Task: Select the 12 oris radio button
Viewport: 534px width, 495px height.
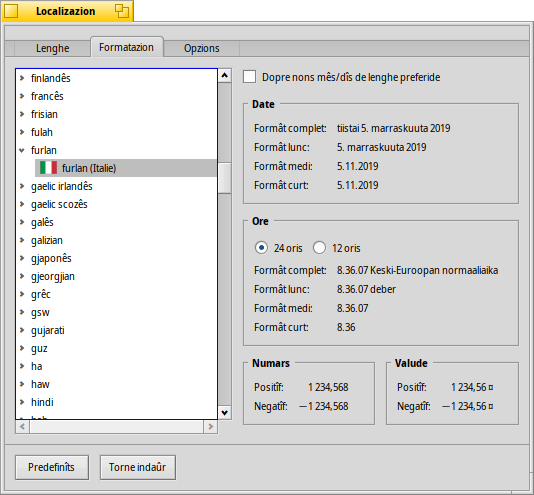Action: click(x=319, y=248)
